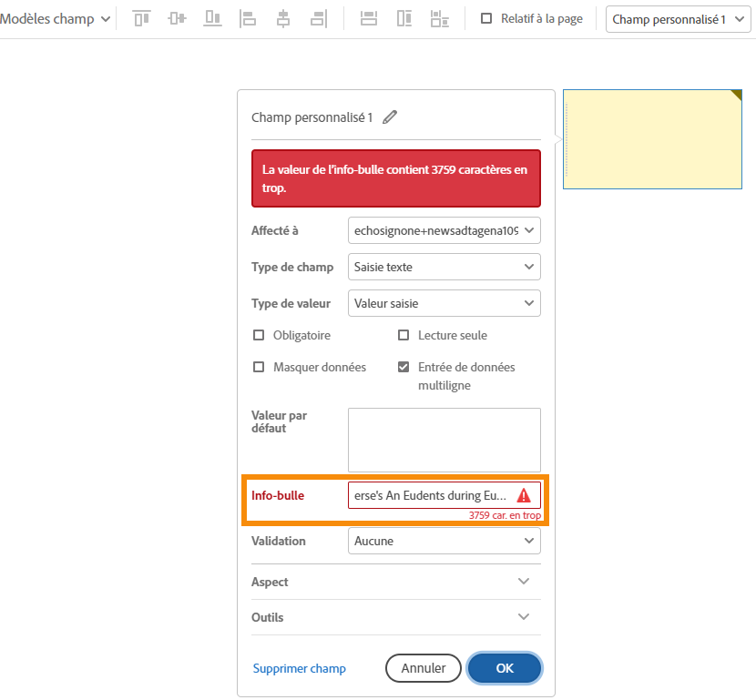Select the yellow form field on page

tap(652, 139)
